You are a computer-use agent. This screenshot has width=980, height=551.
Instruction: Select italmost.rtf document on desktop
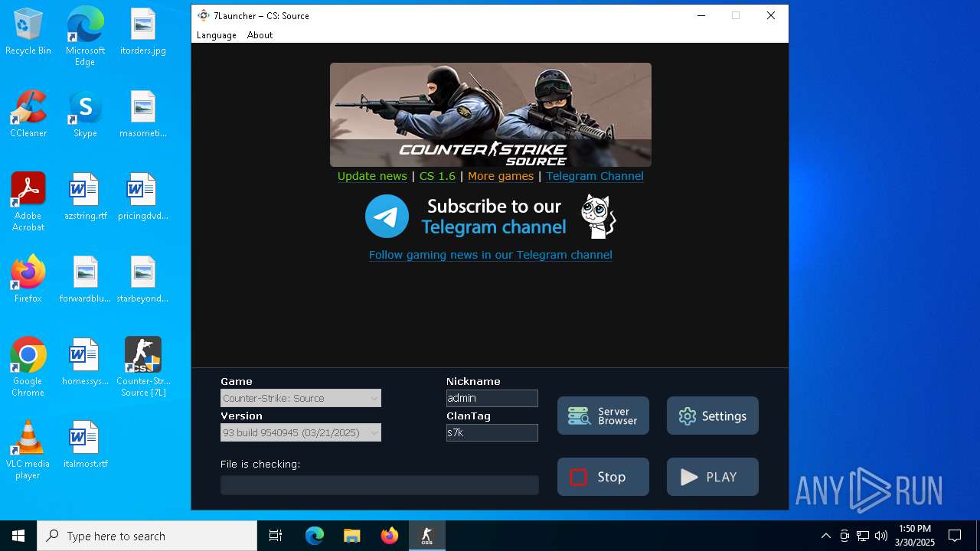(85, 445)
